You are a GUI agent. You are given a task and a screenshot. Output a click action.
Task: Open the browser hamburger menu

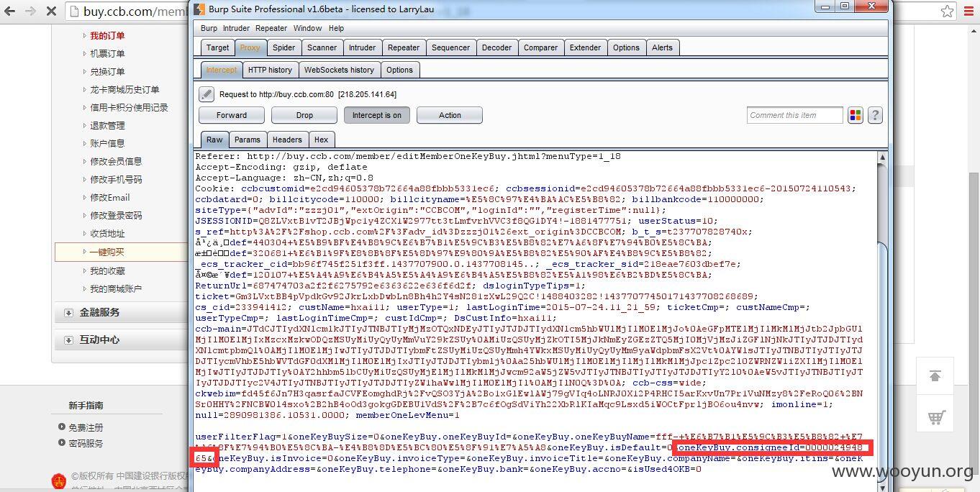point(968,12)
